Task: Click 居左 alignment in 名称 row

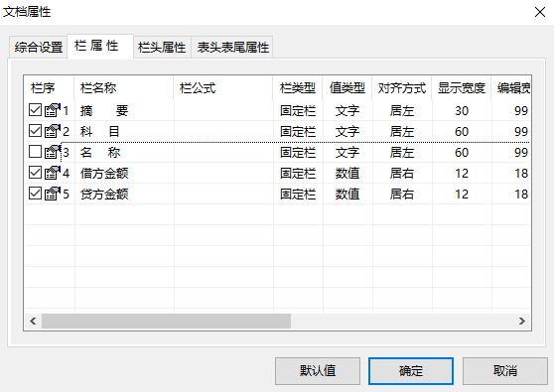Action: pos(402,152)
